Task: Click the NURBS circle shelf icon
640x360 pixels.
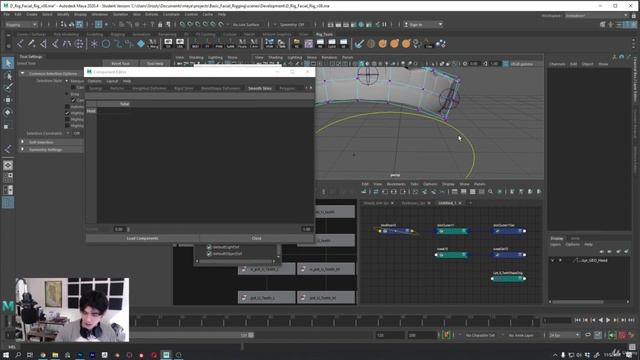Action: point(106,44)
